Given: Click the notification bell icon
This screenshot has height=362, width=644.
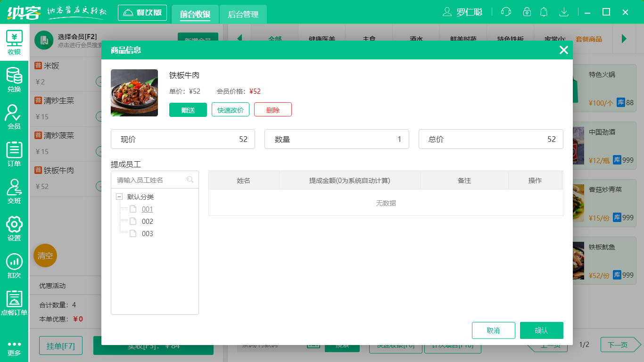Looking at the screenshot, I should click(x=544, y=11).
